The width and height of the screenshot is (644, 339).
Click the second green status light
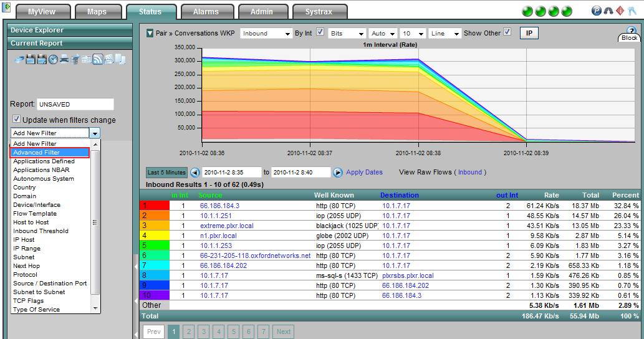[541, 11]
